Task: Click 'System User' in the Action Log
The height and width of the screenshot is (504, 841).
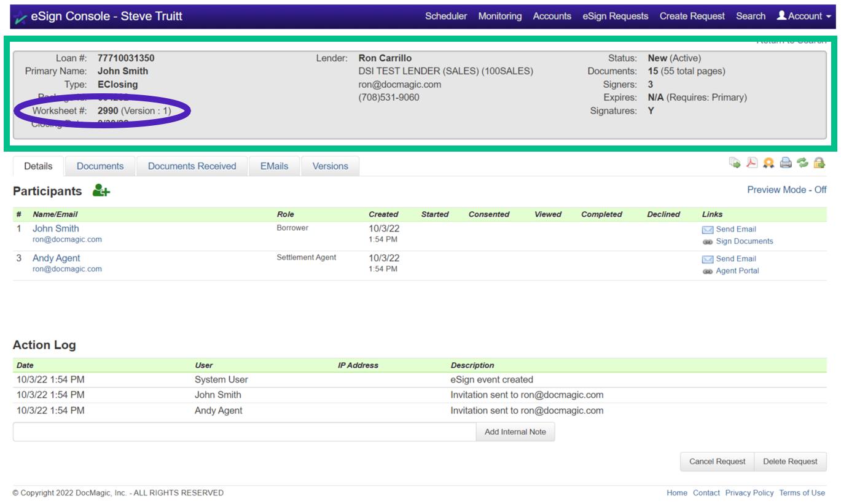Action: point(221,379)
